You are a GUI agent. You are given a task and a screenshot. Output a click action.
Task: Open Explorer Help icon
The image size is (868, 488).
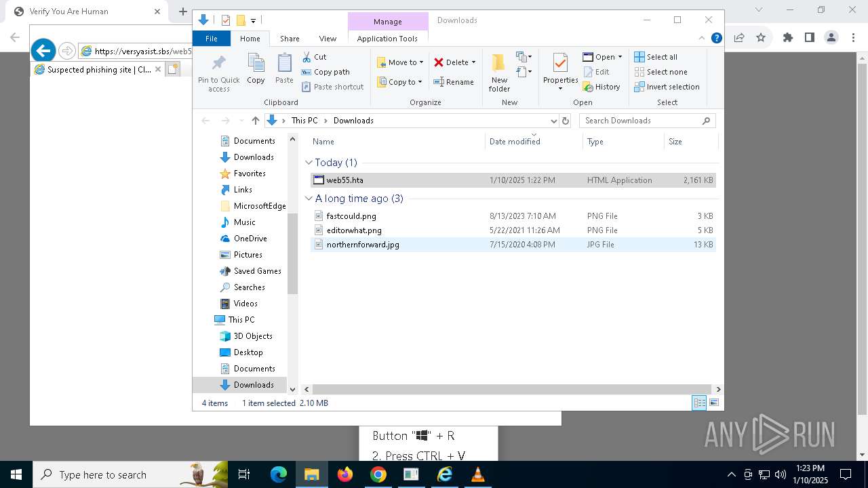click(716, 39)
